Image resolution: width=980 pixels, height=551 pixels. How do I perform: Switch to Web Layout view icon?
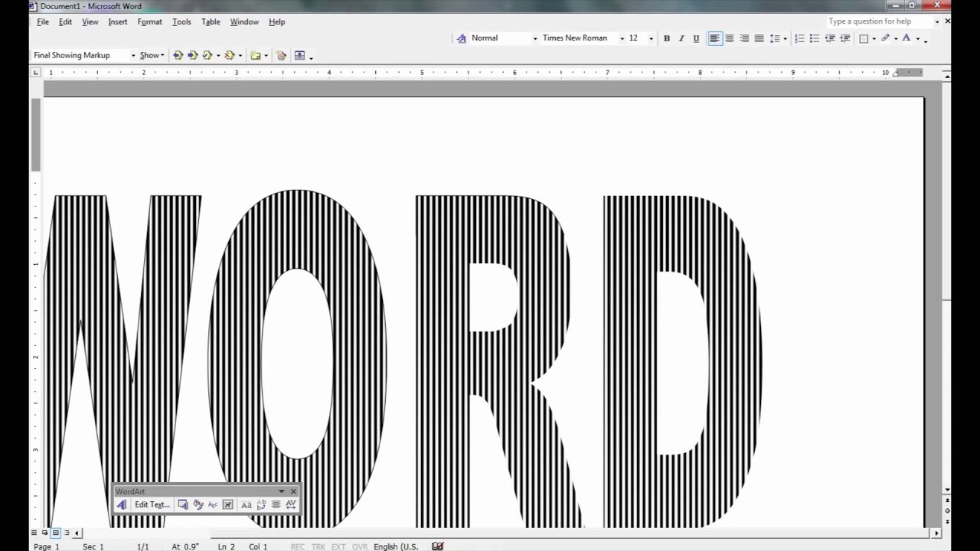(x=44, y=533)
